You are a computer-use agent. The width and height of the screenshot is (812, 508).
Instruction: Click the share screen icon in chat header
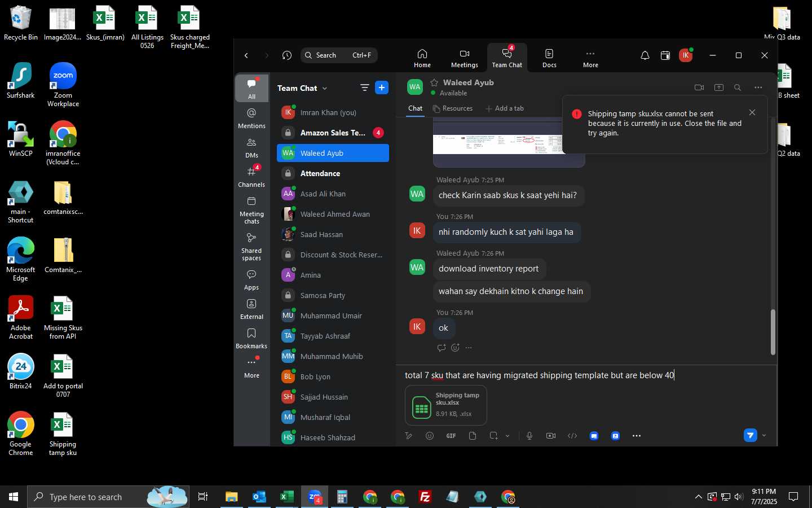pos(719,87)
